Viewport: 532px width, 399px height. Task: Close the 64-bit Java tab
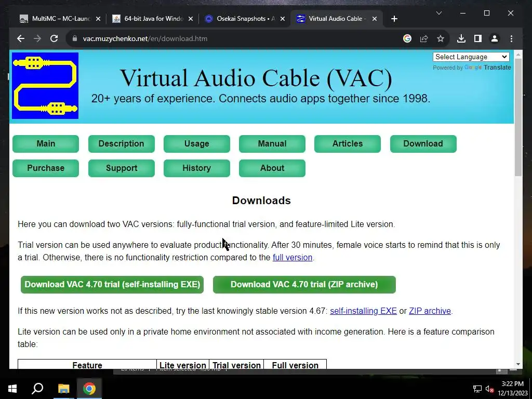tap(191, 19)
